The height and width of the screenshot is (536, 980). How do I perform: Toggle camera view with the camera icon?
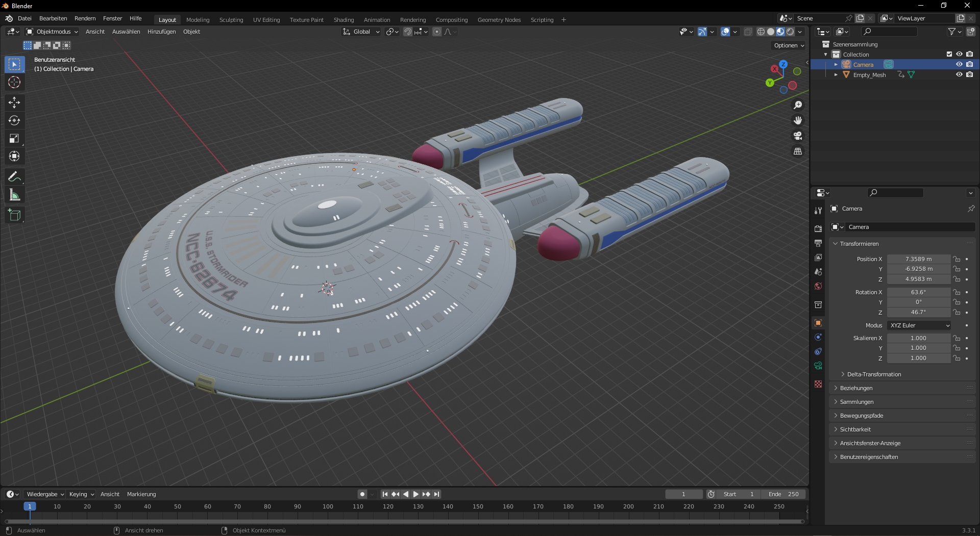tap(798, 136)
